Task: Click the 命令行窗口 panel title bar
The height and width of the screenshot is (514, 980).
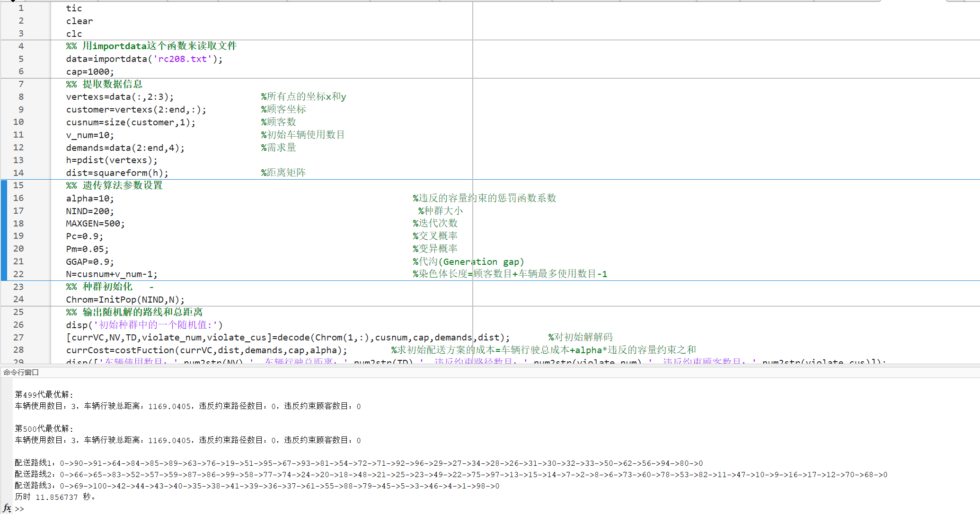Action: [21, 372]
